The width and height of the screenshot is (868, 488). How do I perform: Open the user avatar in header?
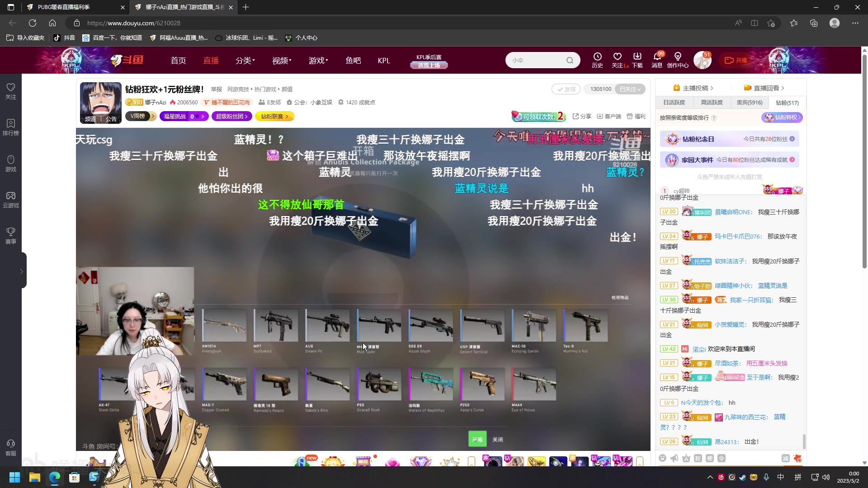(703, 60)
